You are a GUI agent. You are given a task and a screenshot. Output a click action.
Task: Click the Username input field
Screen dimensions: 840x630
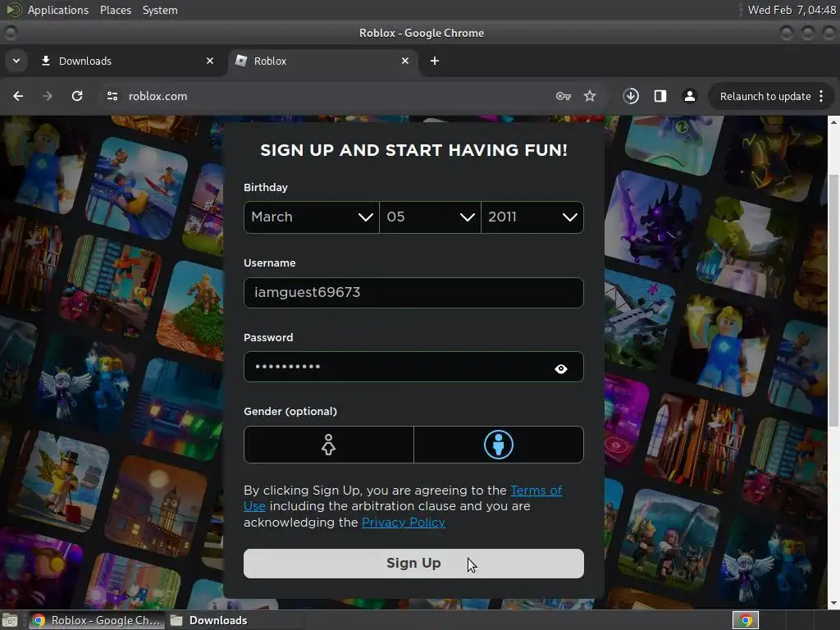tap(413, 293)
